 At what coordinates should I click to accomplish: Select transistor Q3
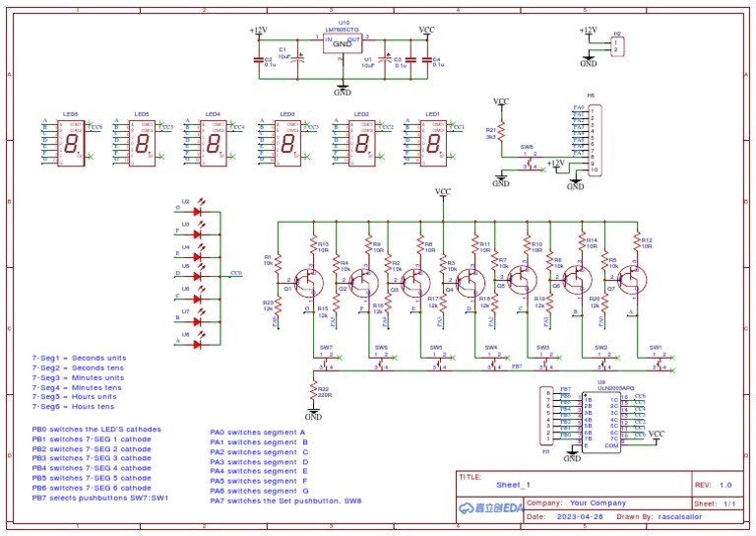(x=415, y=281)
